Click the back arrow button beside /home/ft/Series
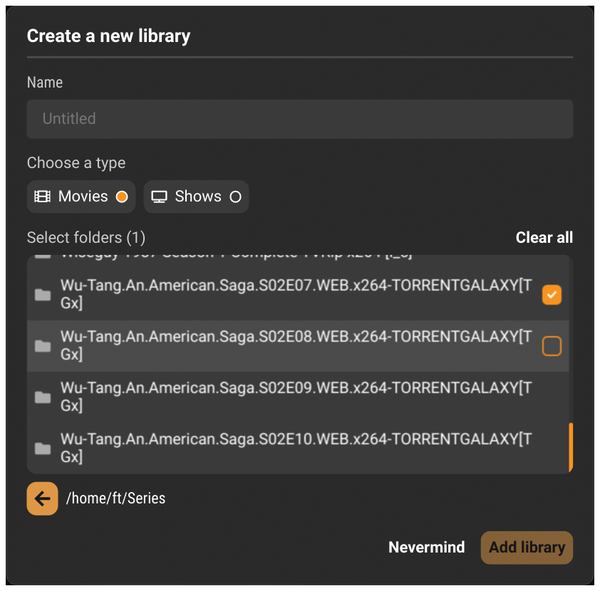This screenshot has width=600, height=591. click(42, 498)
